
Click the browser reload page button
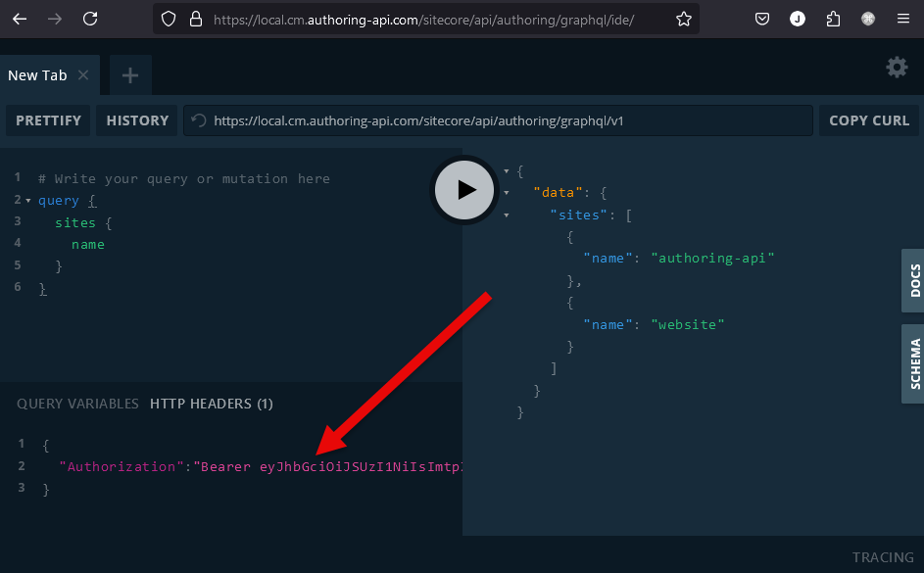click(x=90, y=19)
